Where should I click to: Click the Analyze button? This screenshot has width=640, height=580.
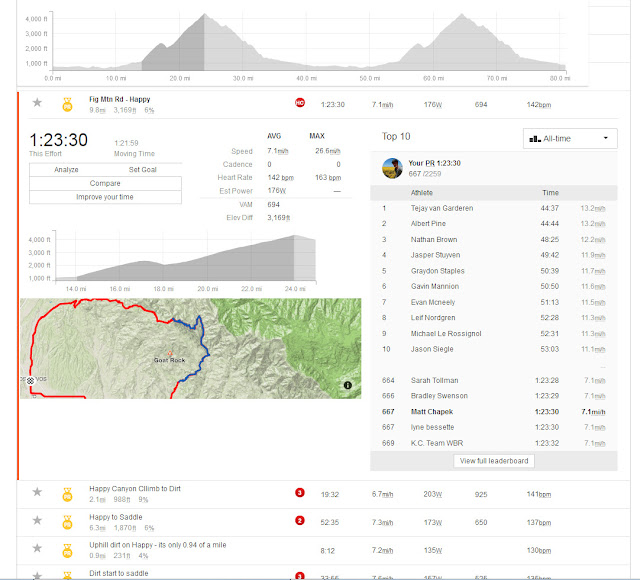point(66,169)
